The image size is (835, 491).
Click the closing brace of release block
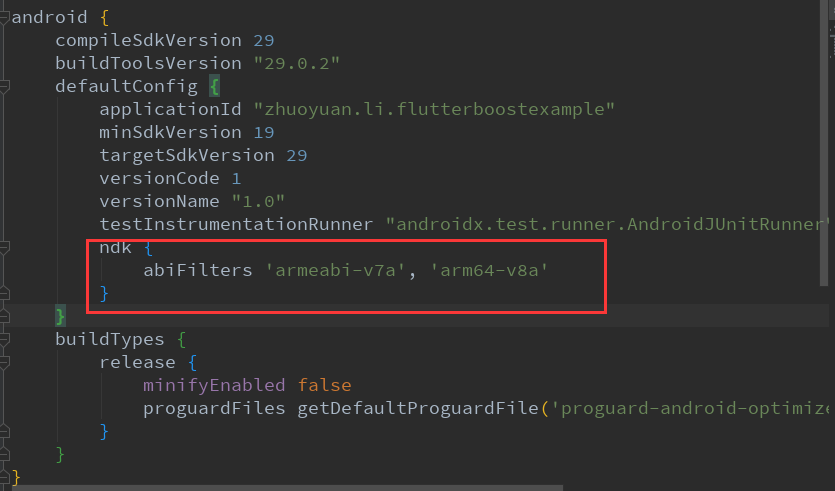104,431
